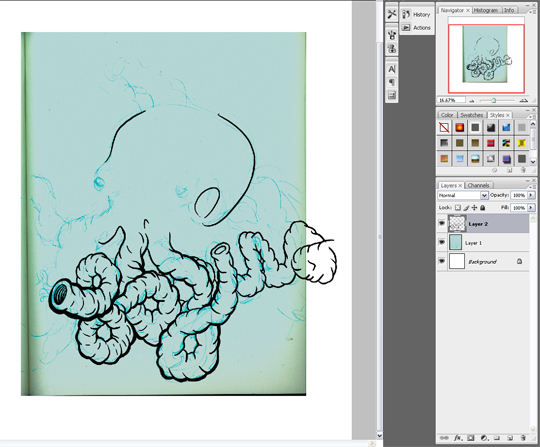
Task: Open the Fill slider arrow
Action: 531,208
